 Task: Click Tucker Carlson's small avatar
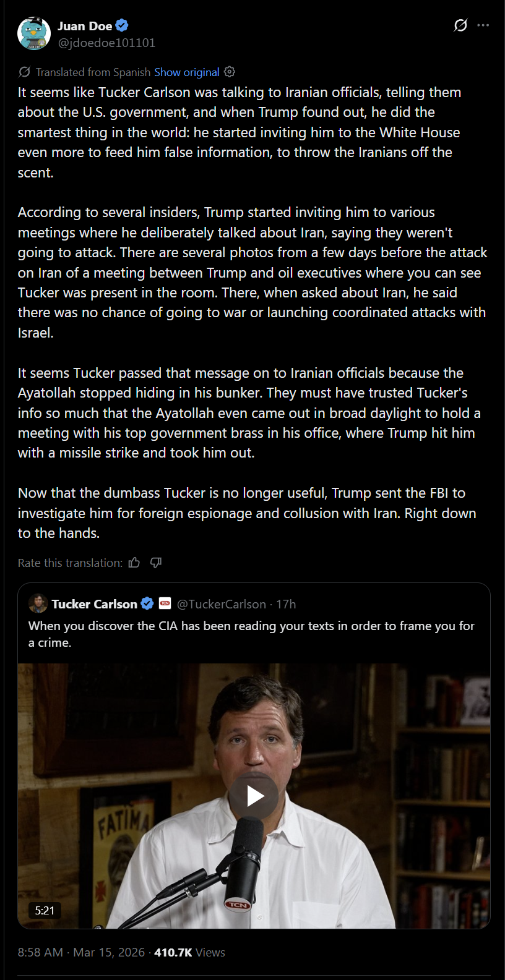click(x=38, y=603)
